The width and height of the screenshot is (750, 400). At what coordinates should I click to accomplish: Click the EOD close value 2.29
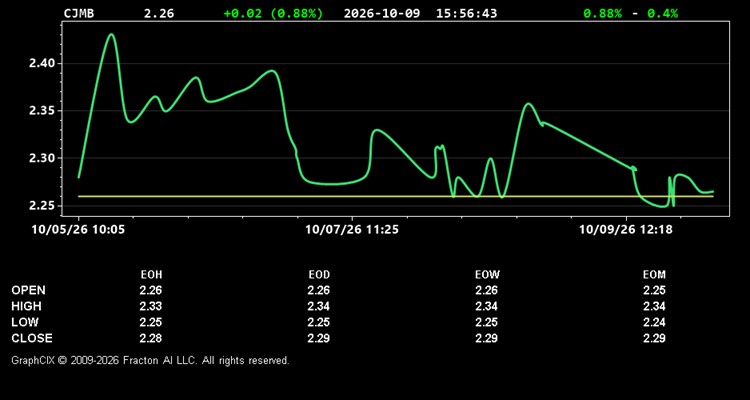[319, 338]
